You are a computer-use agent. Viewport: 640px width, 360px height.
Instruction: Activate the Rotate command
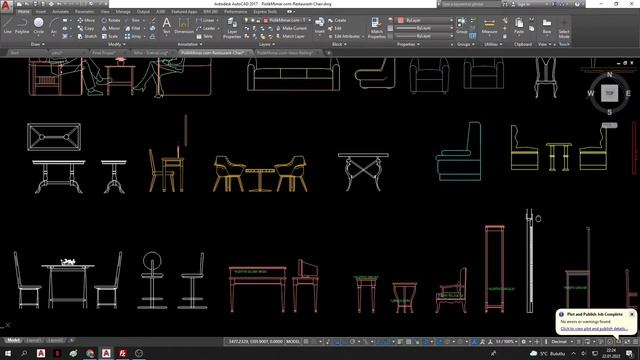[111, 20]
